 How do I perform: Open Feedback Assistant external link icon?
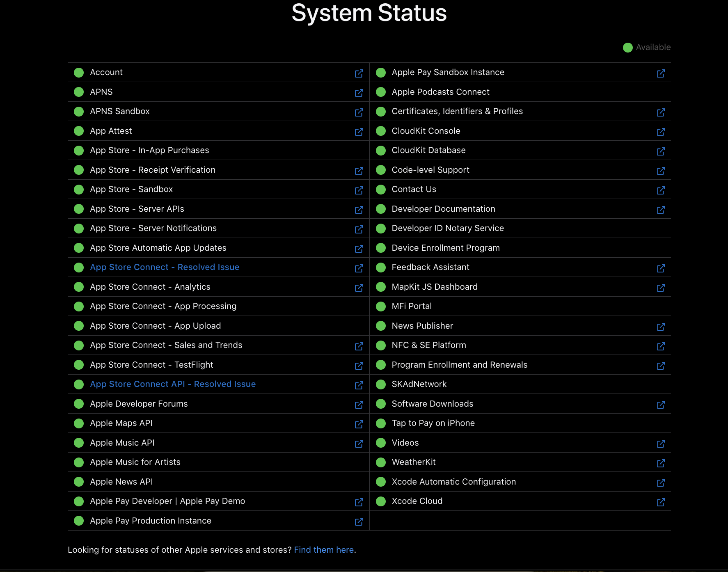coord(661,268)
